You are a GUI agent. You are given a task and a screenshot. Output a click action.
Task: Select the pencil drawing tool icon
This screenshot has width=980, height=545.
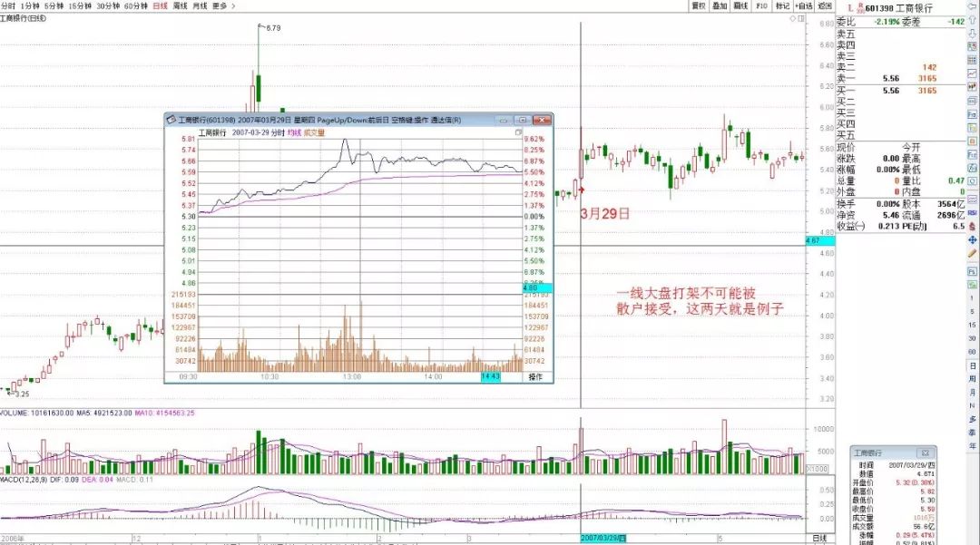point(973,254)
